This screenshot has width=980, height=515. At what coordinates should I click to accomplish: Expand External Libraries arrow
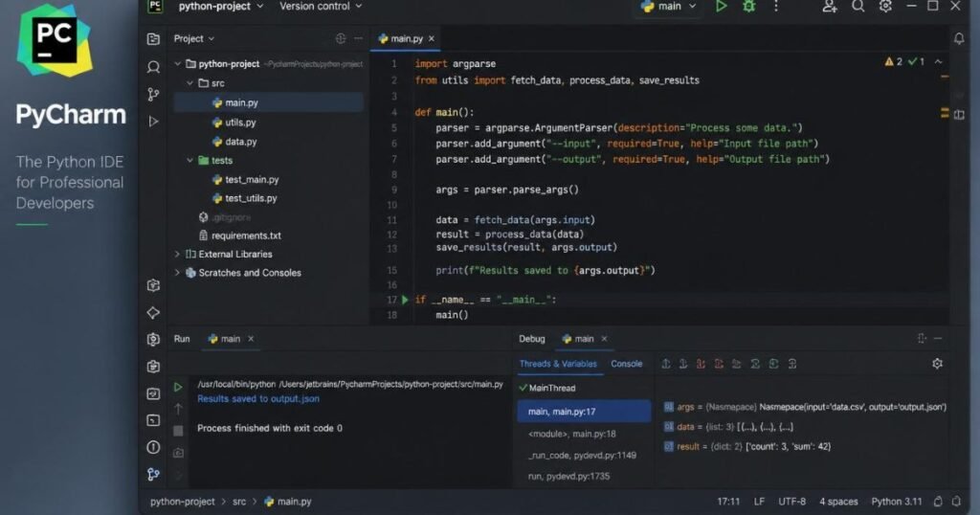pos(177,255)
